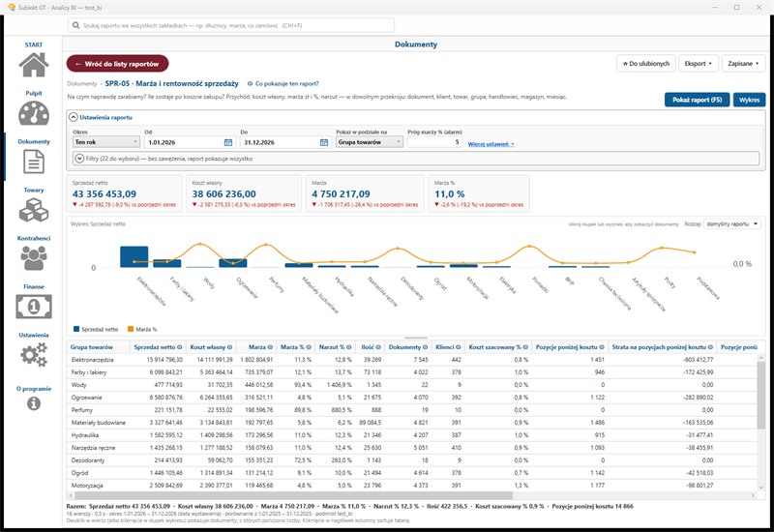This screenshot has width=774, height=532.
Task: Open the Eksport dropdown
Action: [x=698, y=64]
